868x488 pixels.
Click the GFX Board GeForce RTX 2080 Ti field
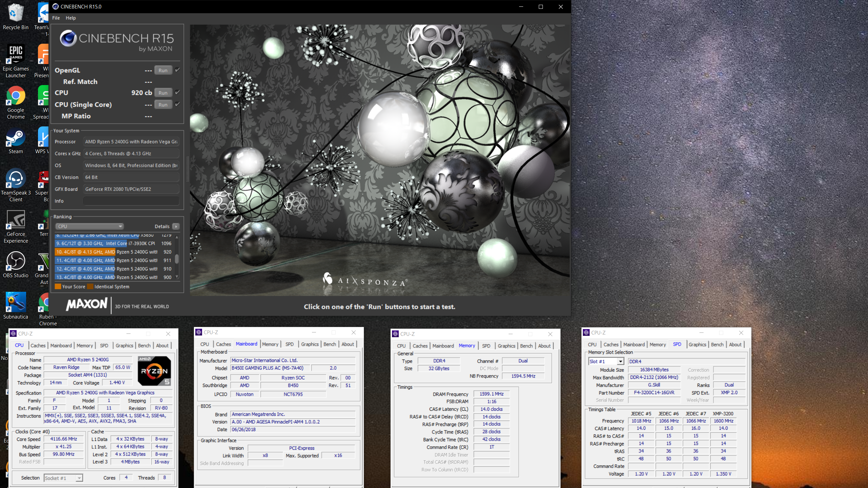(131, 189)
